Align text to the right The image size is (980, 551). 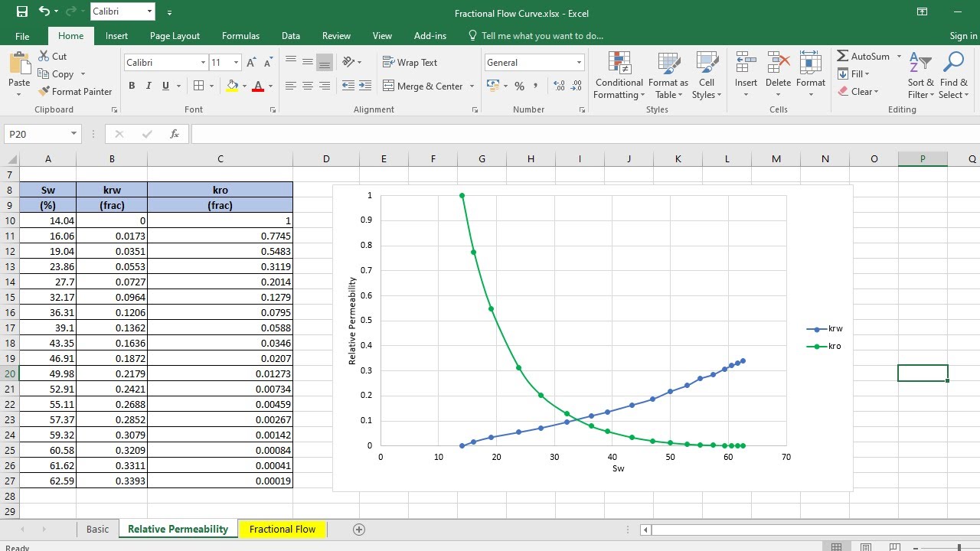point(325,86)
